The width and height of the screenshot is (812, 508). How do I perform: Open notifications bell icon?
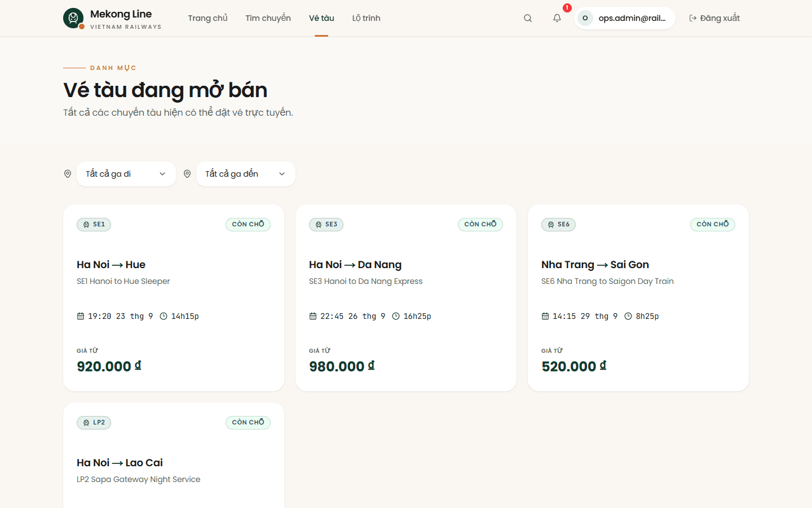point(557,18)
